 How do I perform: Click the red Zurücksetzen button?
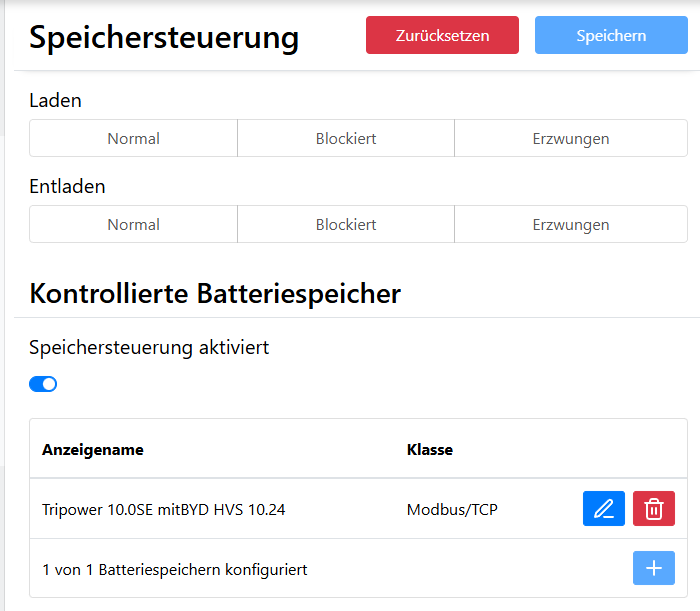coord(442,35)
